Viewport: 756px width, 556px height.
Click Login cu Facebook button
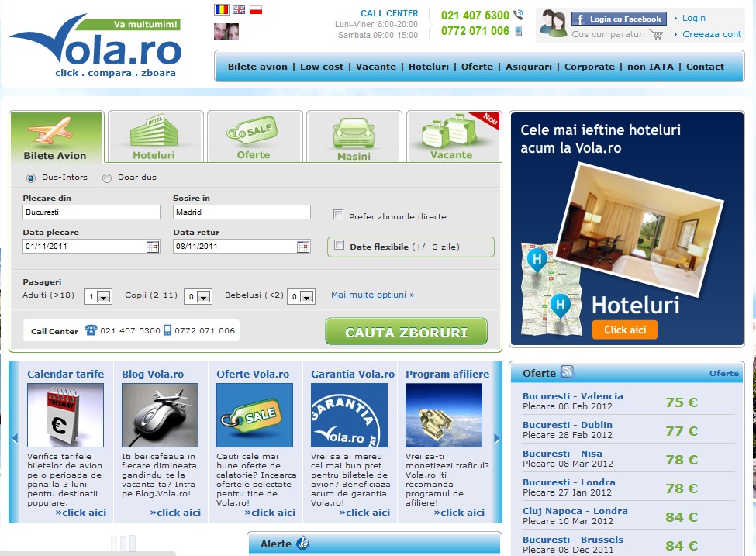619,19
